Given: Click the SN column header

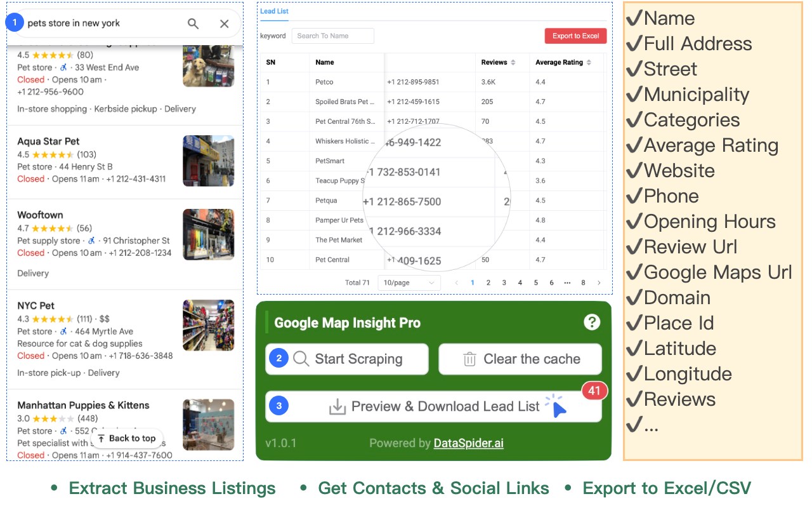Looking at the screenshot, I should tap(271, 62).
